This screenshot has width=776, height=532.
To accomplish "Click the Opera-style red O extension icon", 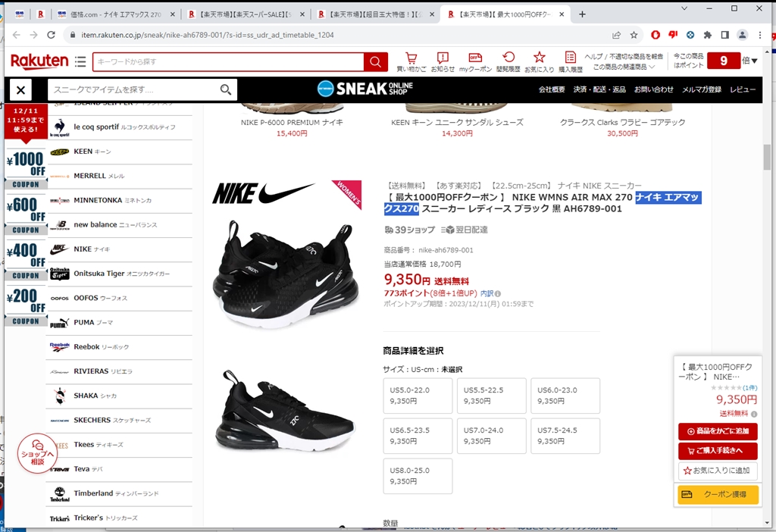I will click(x=656, y=35).
